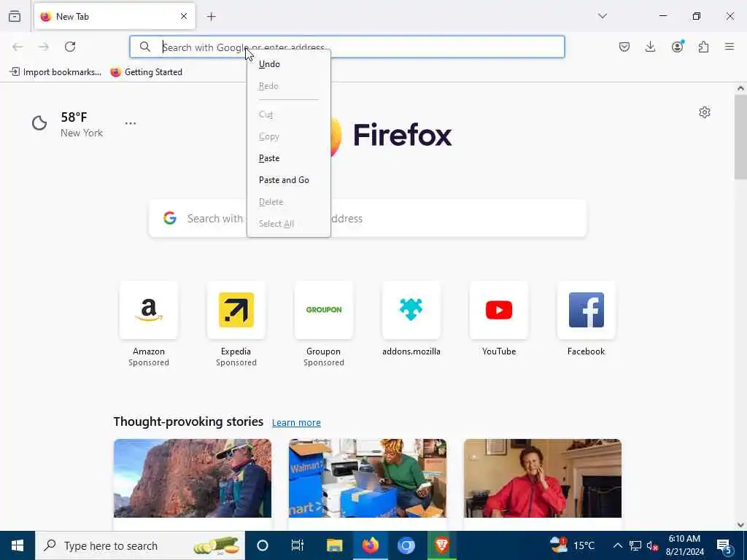The image size is (747, 560).
Task: Open Firefox View icon in tab strip
Action: pos(15,16)
